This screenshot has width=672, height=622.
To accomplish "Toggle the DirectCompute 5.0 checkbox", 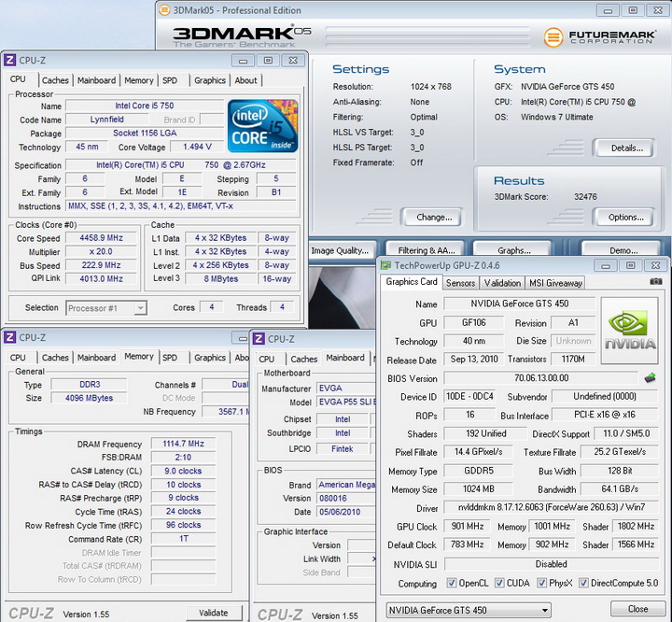I will (x=584, y=584).
